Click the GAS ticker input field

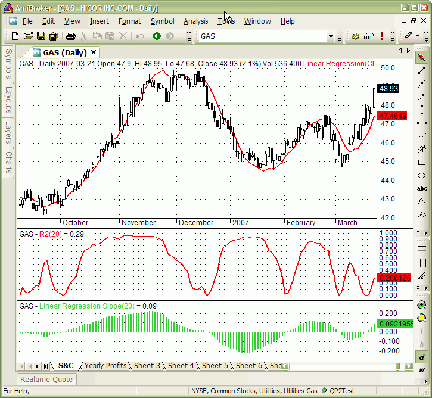coord(263,36)
